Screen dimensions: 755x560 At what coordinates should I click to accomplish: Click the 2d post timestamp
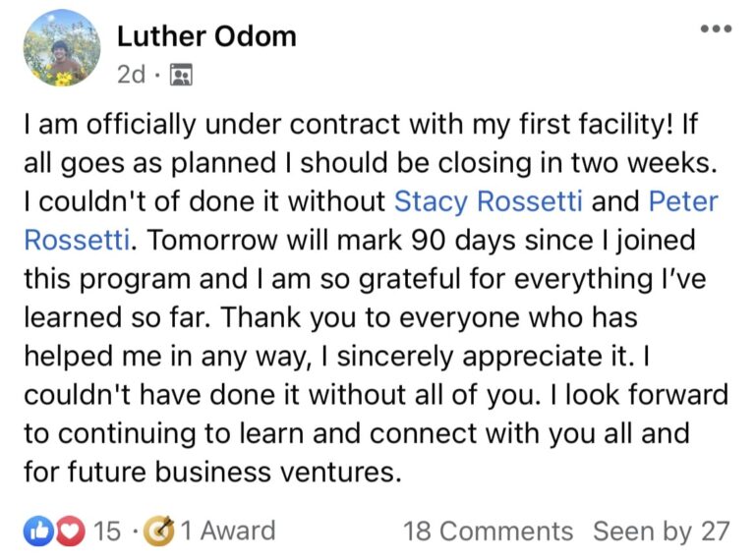tap(131, 75)
